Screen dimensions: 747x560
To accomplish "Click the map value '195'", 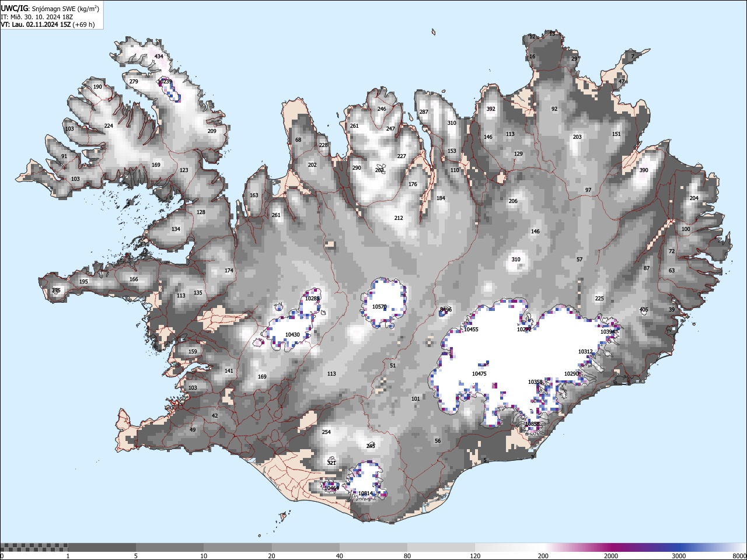I will click(x=83, y=282).
